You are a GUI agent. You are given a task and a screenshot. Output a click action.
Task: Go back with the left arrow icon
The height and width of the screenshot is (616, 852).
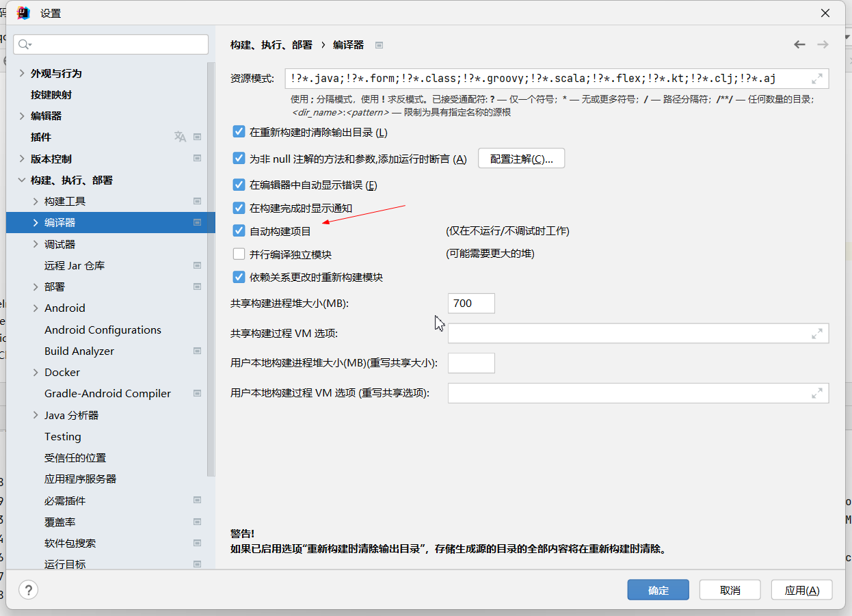pyautogui.click(x=799, y=44)
